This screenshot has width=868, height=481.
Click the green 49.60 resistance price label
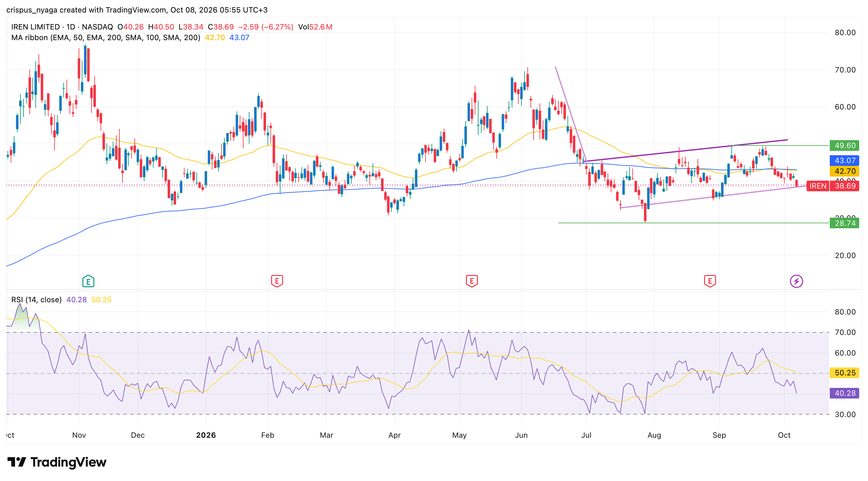pos(844,145)
